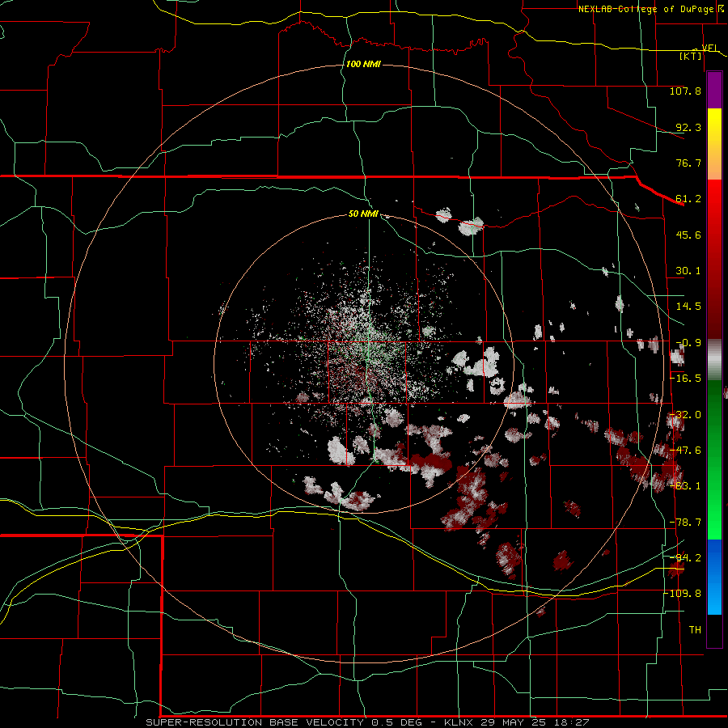
Task: Click the -94.2 value on the velocity scale
Action: point(685,557)
